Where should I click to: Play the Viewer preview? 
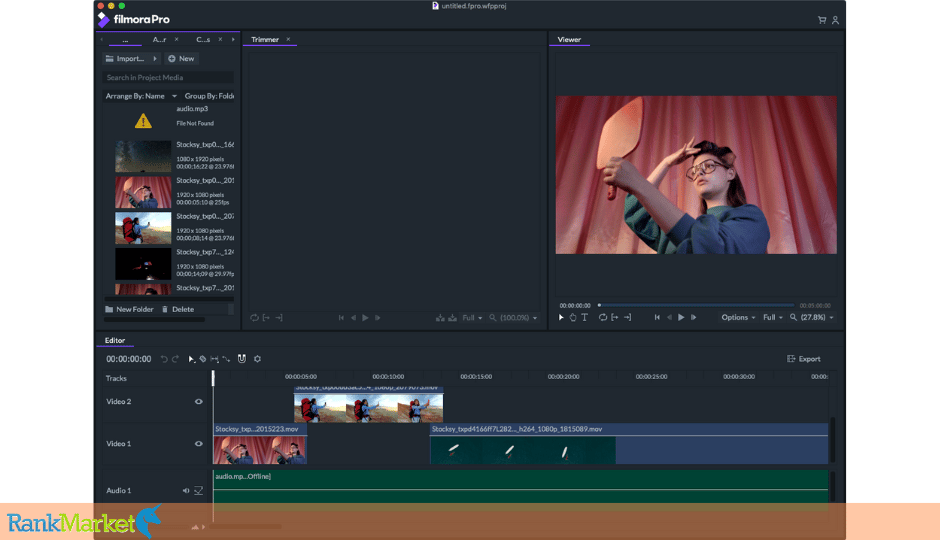pos(681,318)
